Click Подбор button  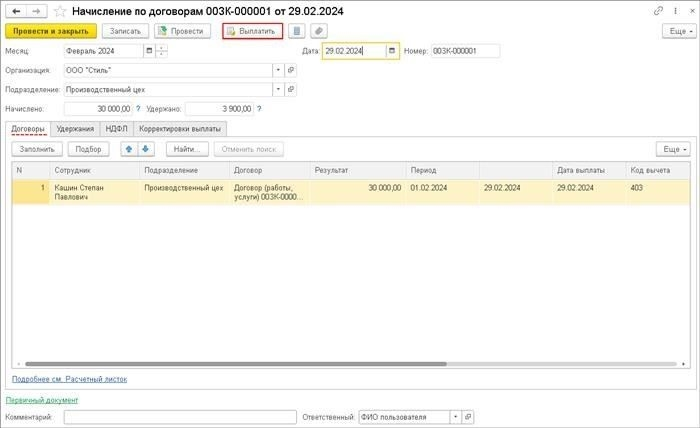(x=88, y=149)
